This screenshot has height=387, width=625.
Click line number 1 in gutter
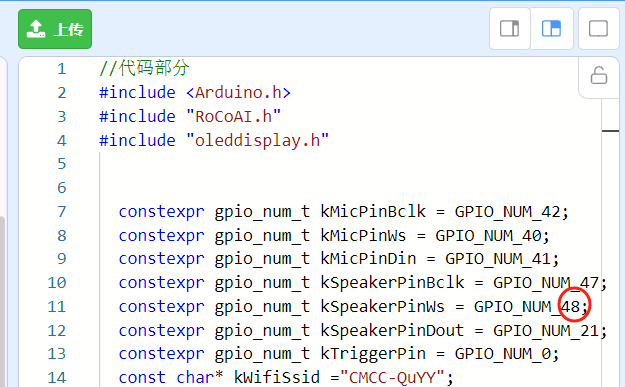pos(61,69)
